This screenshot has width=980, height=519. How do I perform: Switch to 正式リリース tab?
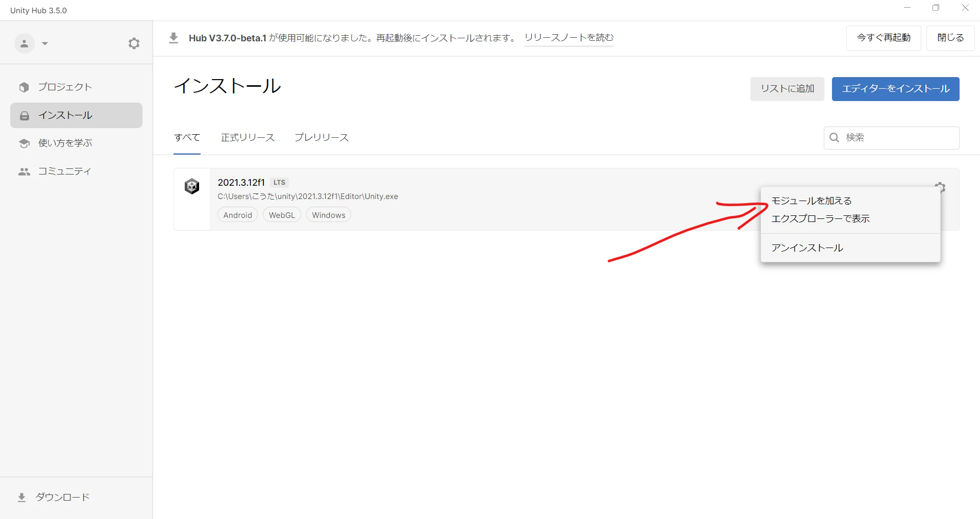pos(248,138)
